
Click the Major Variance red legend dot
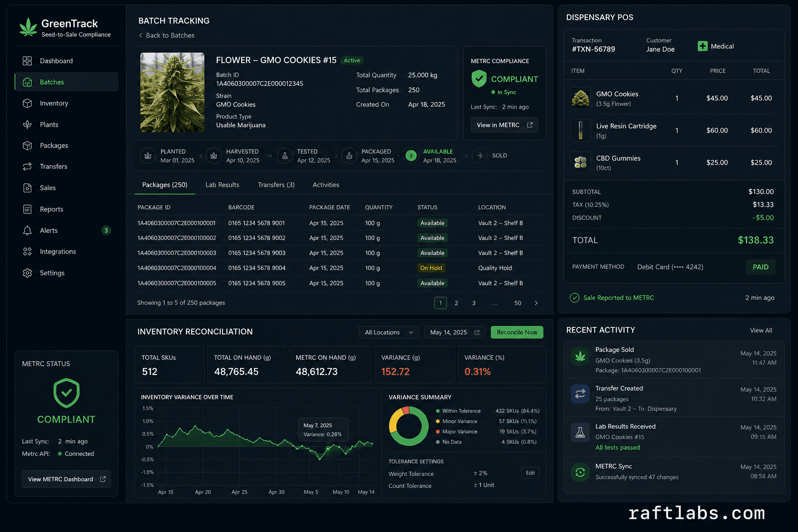coord(438,432)
